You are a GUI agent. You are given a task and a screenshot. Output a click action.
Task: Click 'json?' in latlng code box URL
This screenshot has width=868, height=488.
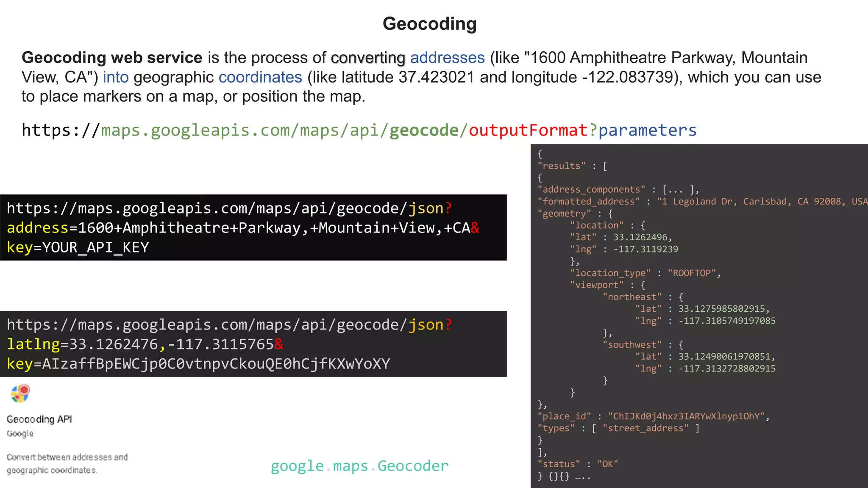(x=430, y=325)
